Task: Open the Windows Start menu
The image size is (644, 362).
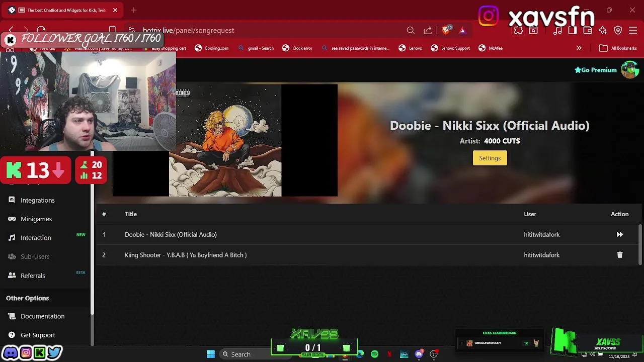Action: (x=211, y=354)
